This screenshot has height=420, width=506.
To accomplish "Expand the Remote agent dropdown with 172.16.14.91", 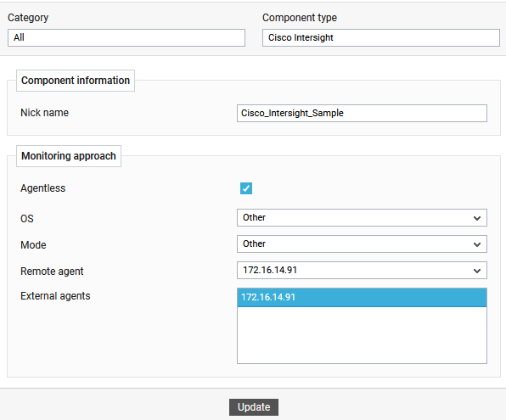I will [x=362, y=271].
